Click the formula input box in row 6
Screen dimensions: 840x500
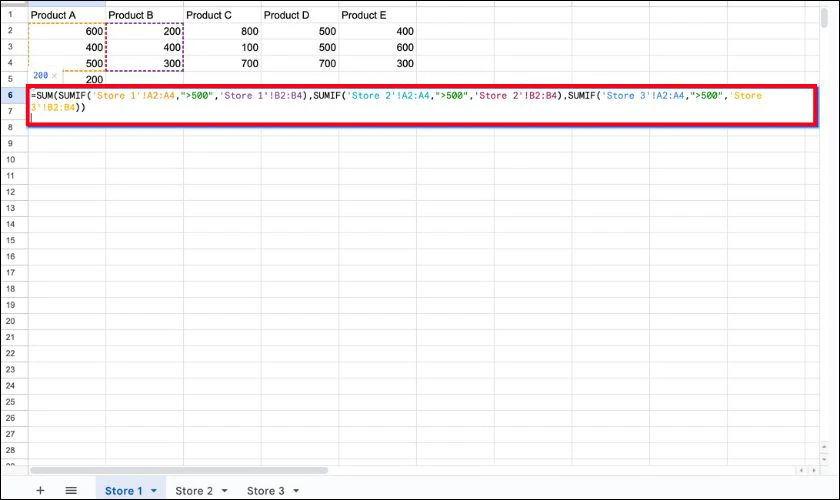coord(422,106)
